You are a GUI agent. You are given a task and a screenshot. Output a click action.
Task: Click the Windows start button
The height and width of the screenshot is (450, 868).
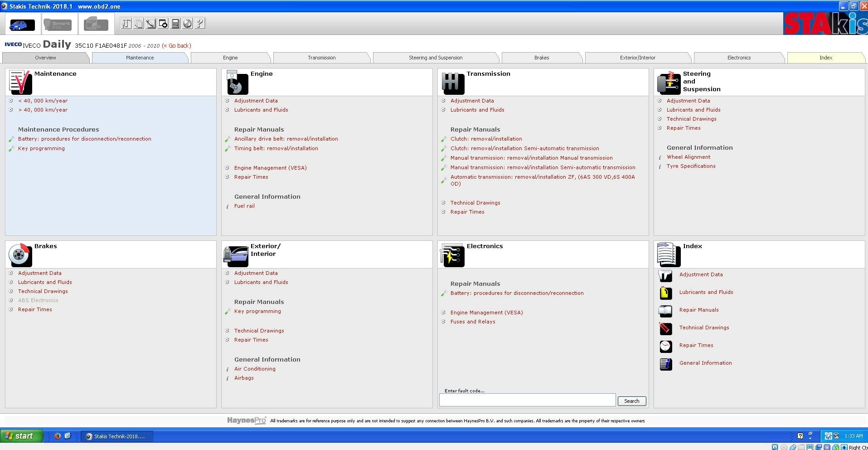pyautogui.click(x=22, y=436)
